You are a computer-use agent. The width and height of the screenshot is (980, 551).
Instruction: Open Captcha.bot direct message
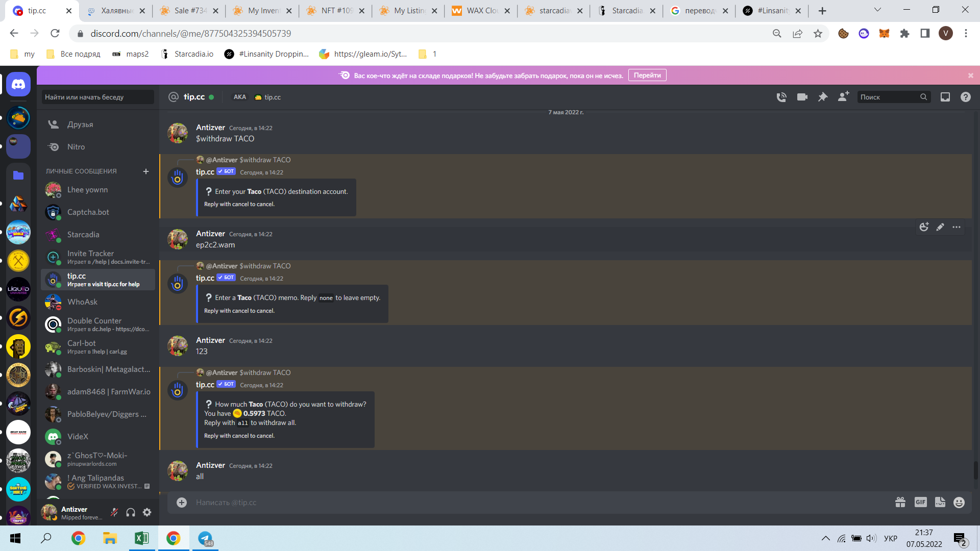click(97, 212)
